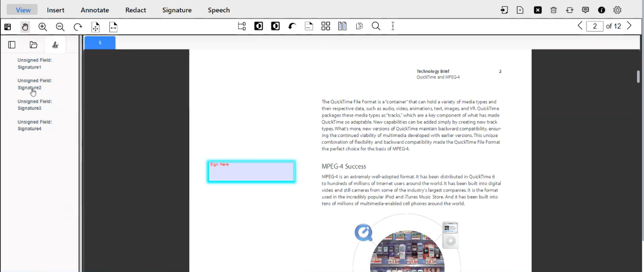Viewport: 644px width, 272px height.
Task: Click the curved undo arrow
Action: coord(292,26)
